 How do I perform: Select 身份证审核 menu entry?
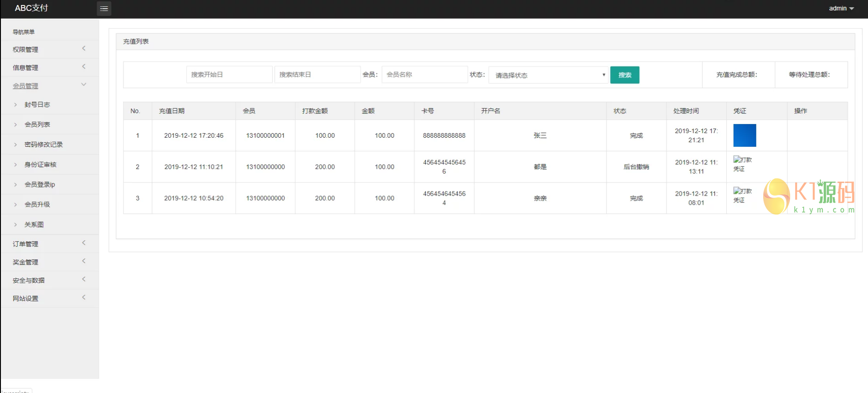pos(41,165)
